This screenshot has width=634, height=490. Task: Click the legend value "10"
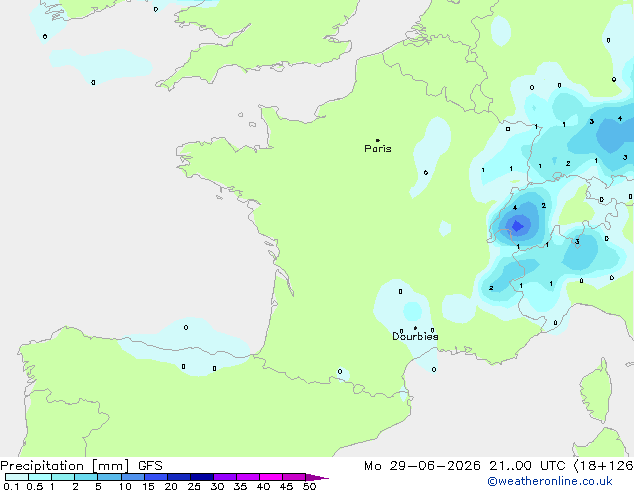125,486
